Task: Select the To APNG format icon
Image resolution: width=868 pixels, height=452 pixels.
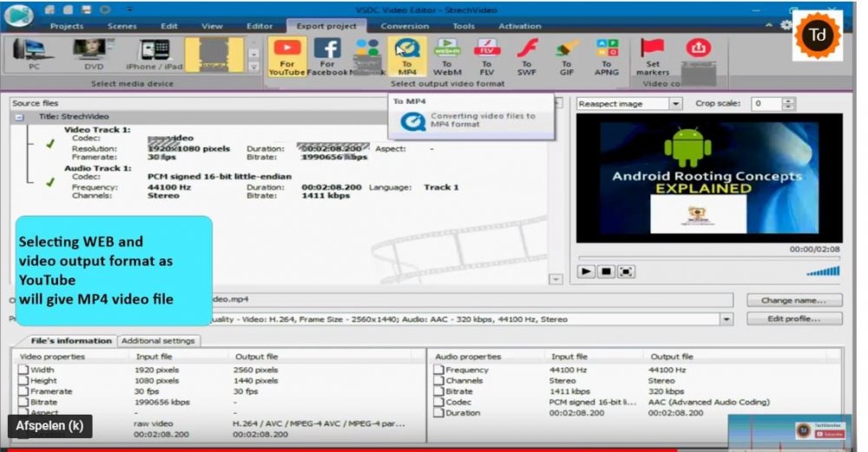Action: tap(607, 56)
